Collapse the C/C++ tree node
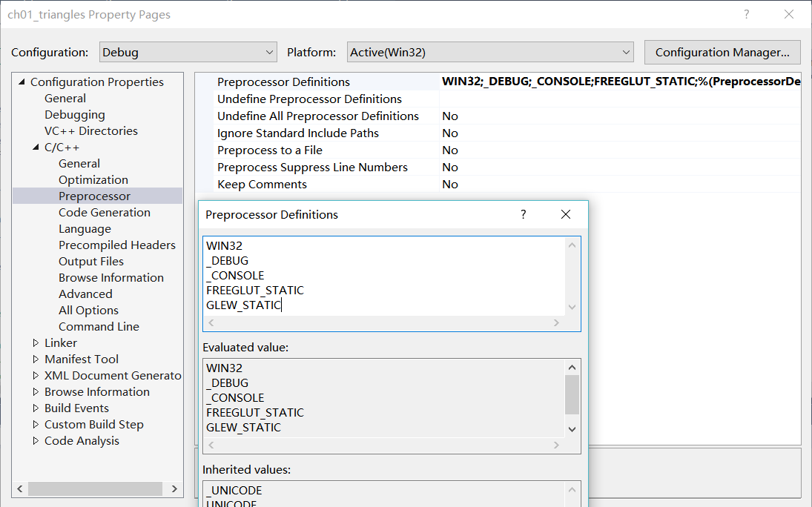 coord(35,147)
